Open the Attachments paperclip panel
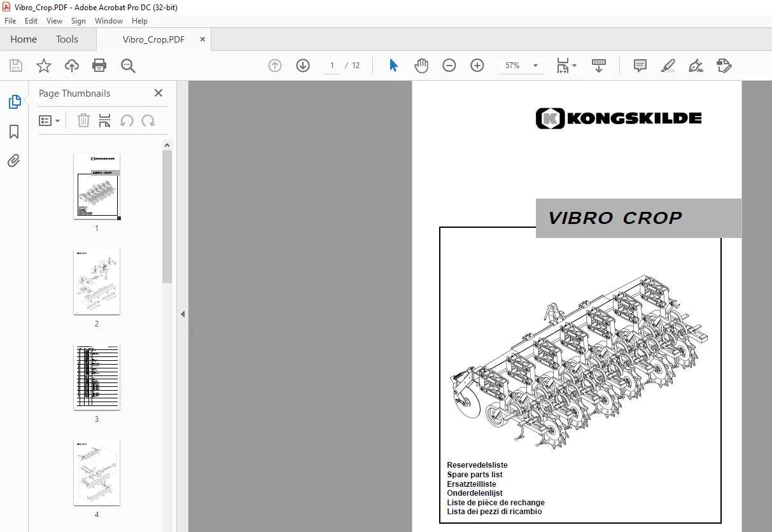This screenshot has width=772, height=532. 14,160
